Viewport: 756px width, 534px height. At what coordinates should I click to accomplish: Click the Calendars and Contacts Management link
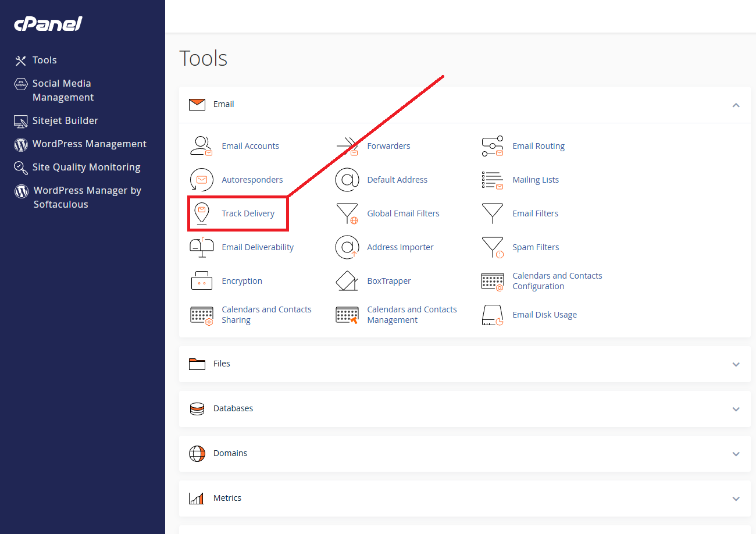(x=412, y=315)
